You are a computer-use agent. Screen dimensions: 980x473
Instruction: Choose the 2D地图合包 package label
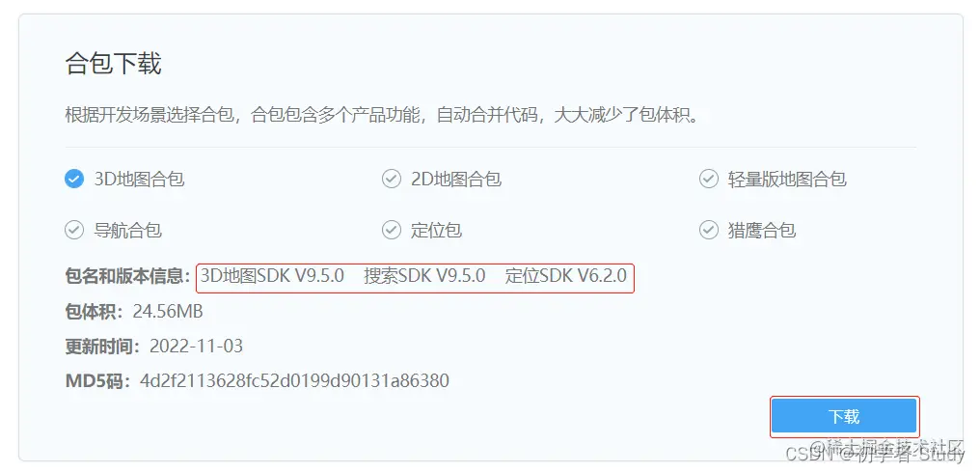click(456, 180)
